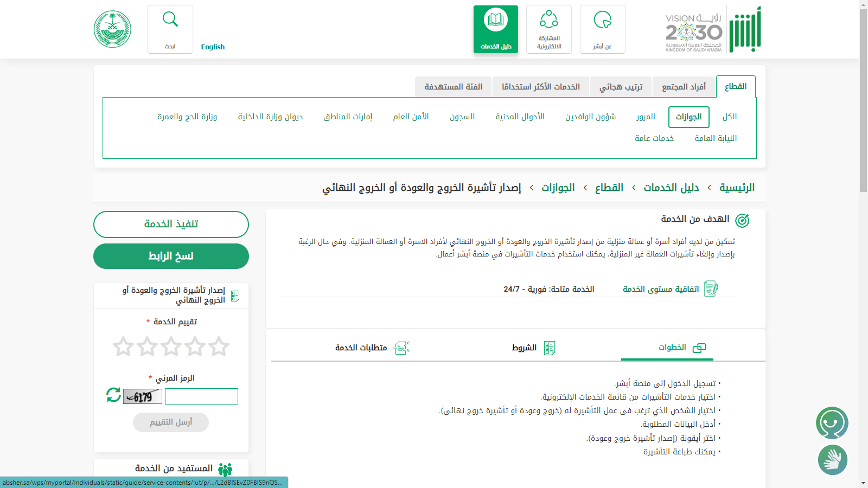Rate the service with the rightmost star

click(219, 346)
